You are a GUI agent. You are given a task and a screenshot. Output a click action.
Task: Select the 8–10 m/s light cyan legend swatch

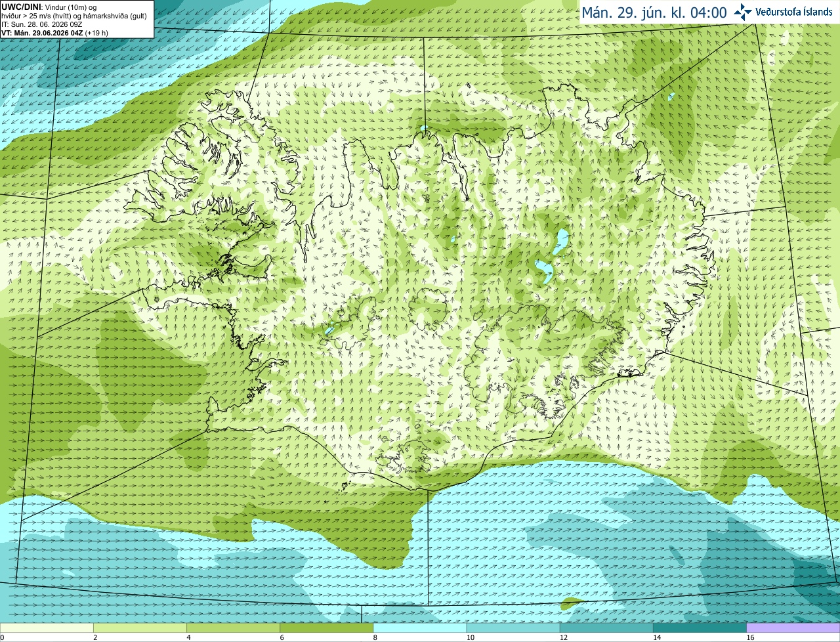tap(420, 628)
